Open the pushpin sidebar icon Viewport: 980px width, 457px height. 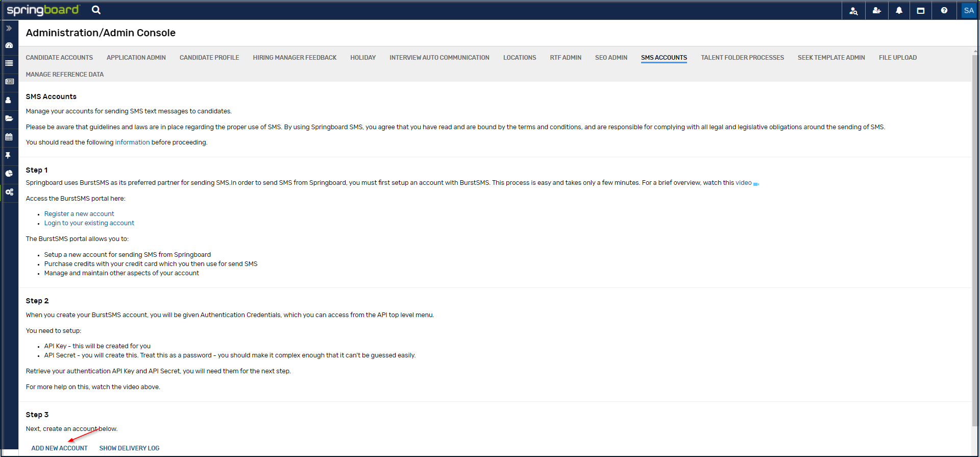click(x=8, y=155)
